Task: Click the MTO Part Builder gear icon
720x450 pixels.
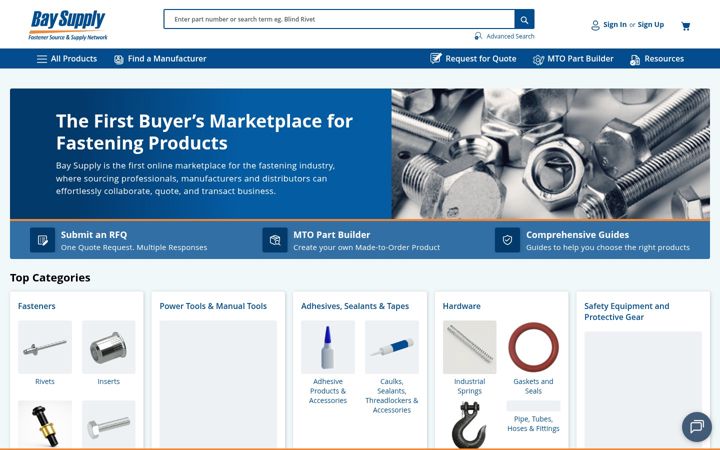Action: pyautogui.click(x=538, y=60)
